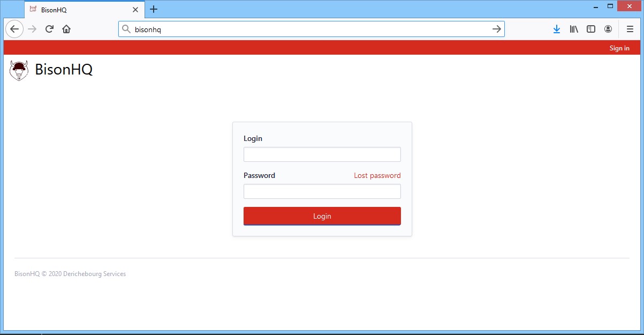Viewport: 644px width, 335px height.
Task: Click the bison head logo
Action: tap(19, 70)
